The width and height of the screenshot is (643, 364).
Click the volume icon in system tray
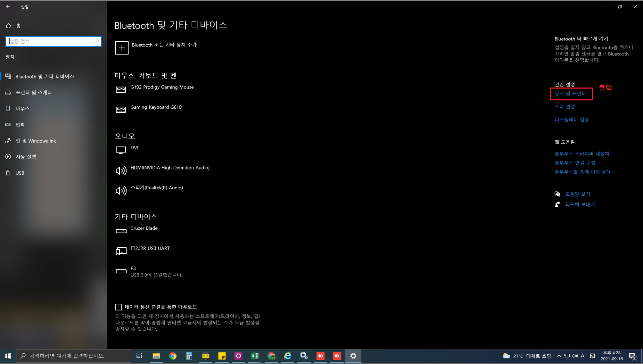point(575,356)
